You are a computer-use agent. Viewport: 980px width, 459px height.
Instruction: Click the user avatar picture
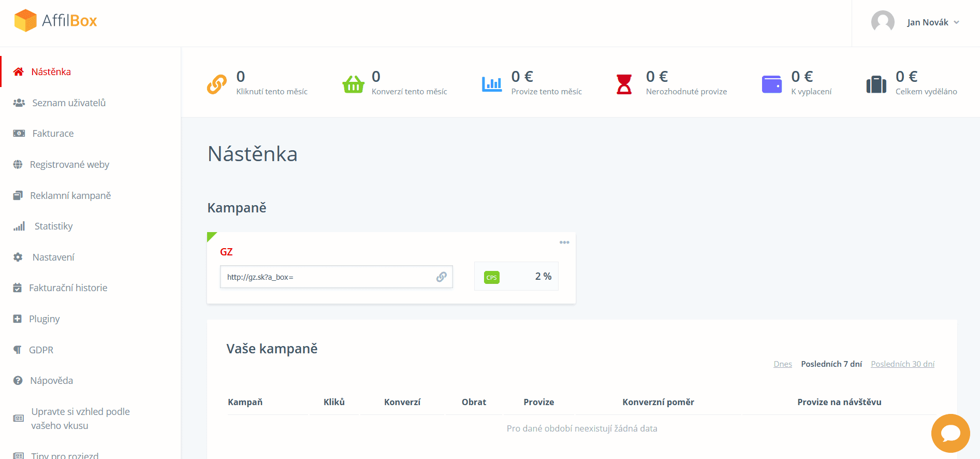coord(883,22)
